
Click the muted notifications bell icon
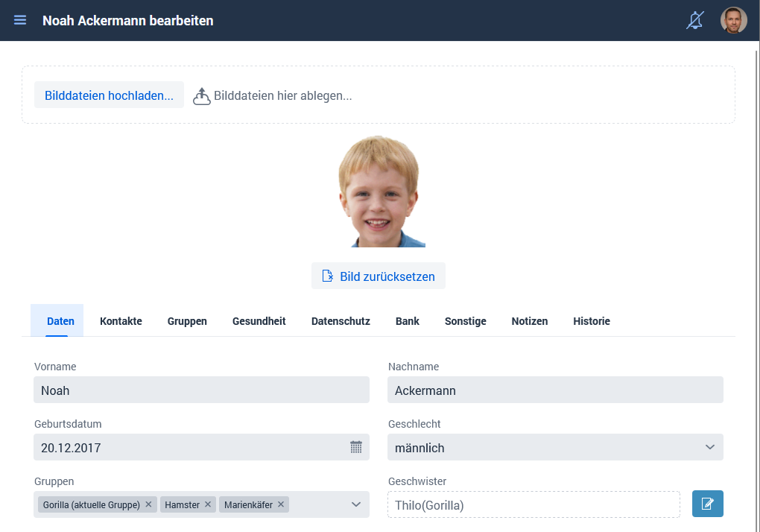(694, 20)
